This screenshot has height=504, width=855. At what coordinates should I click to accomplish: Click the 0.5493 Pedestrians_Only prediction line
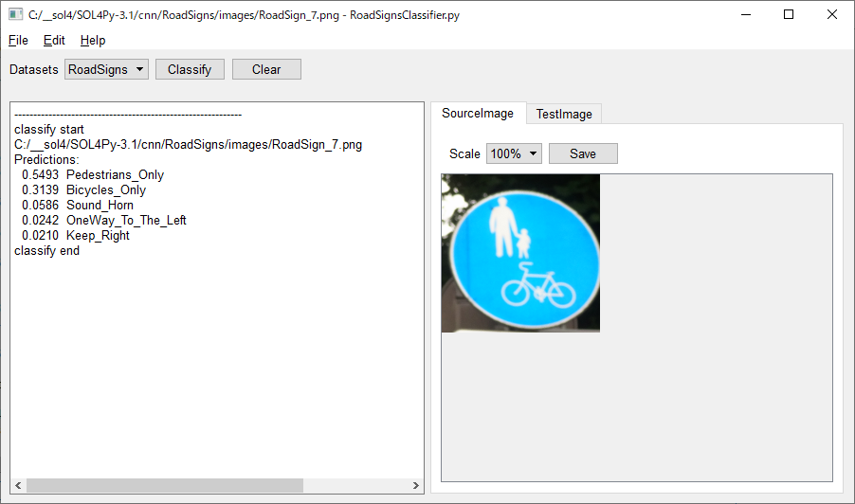(93, 175)
